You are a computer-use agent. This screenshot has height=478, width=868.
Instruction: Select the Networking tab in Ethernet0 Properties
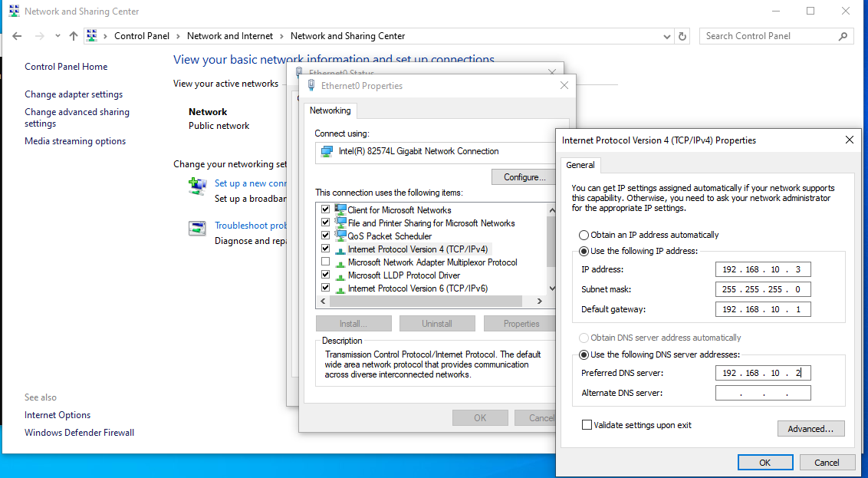tap(330, 110)
